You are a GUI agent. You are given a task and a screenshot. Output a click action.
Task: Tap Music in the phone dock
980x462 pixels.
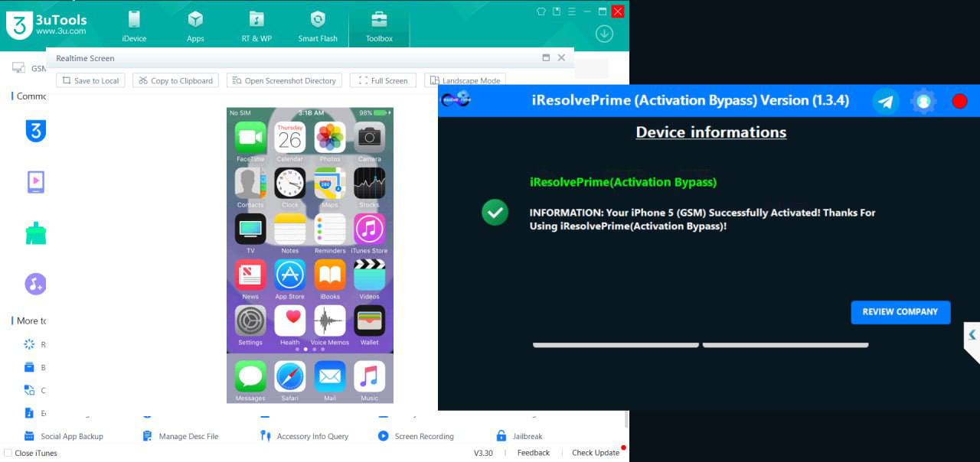click(369, 377)
